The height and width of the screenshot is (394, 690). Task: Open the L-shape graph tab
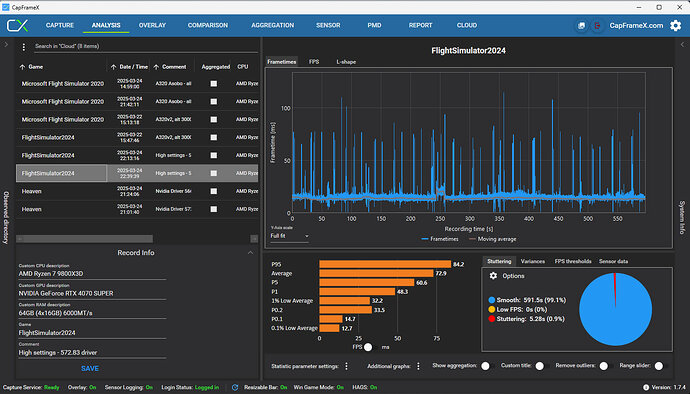coord(346,62)
